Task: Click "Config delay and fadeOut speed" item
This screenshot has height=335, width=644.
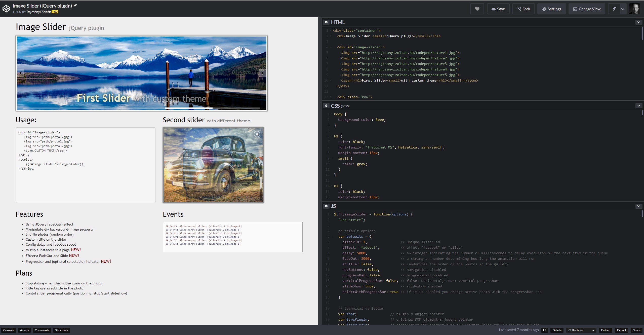Action: coord(51,244)
